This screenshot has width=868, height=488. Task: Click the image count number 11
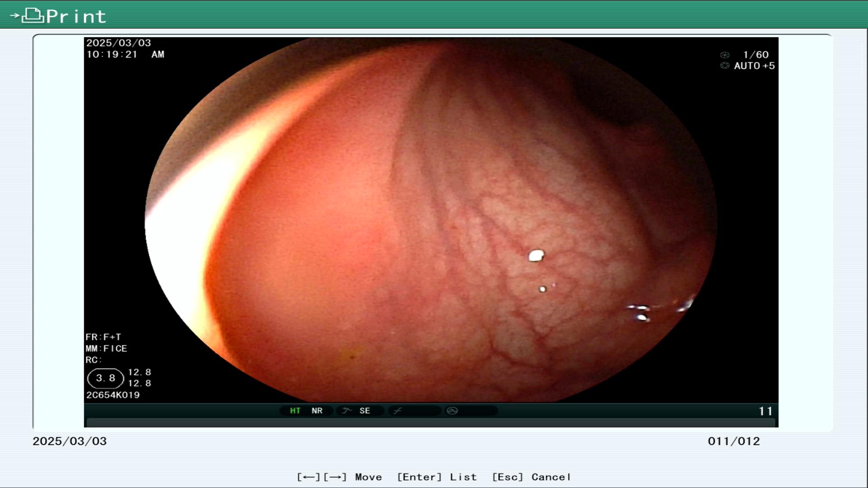(765, 411)
